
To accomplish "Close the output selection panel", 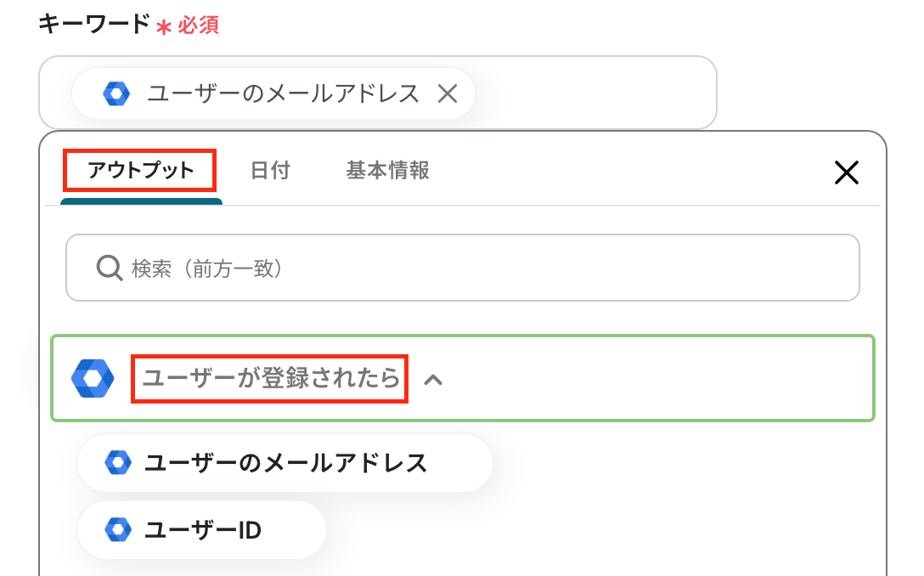I will click(x=846, y=173).
